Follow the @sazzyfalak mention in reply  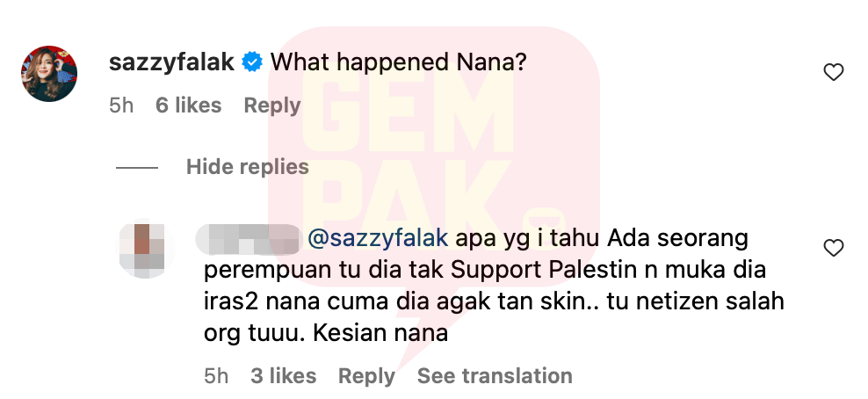coord(378,238)
